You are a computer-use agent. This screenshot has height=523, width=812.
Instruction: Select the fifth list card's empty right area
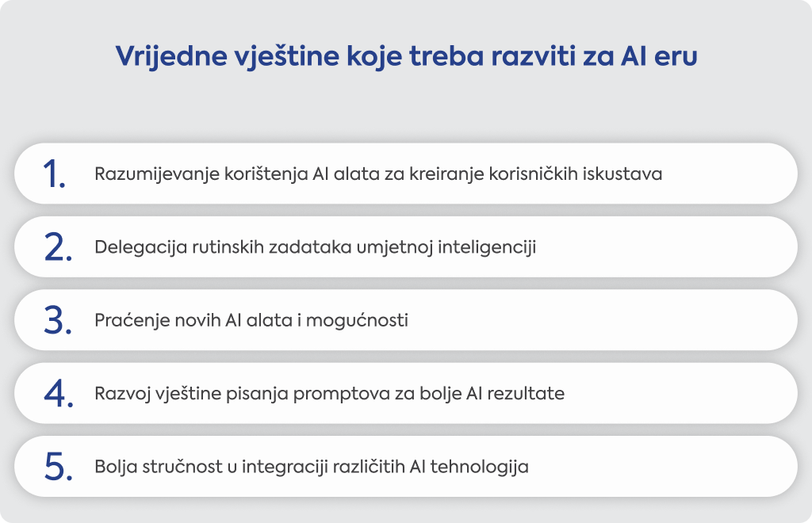661,467
